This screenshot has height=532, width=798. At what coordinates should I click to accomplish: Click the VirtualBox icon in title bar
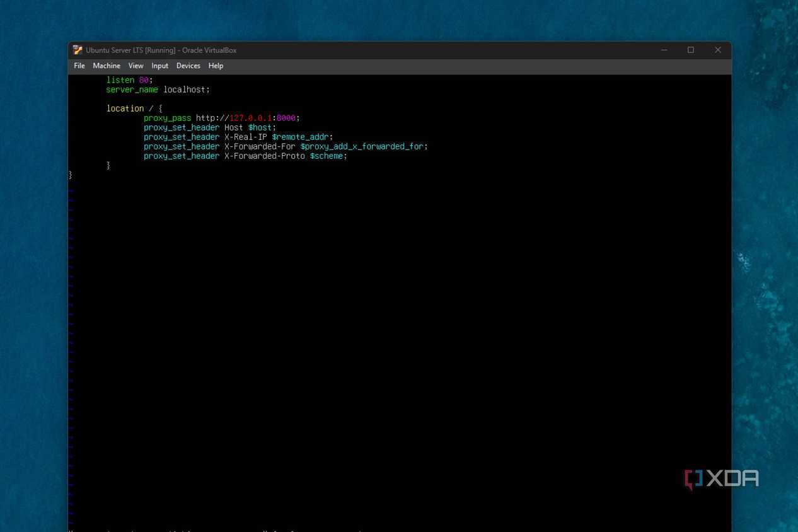[78, 50]
